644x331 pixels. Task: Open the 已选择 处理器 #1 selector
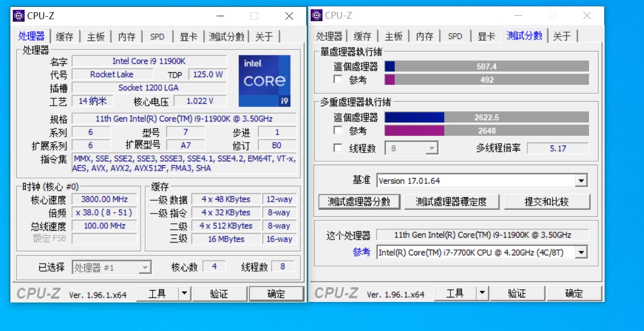[144, 267]
